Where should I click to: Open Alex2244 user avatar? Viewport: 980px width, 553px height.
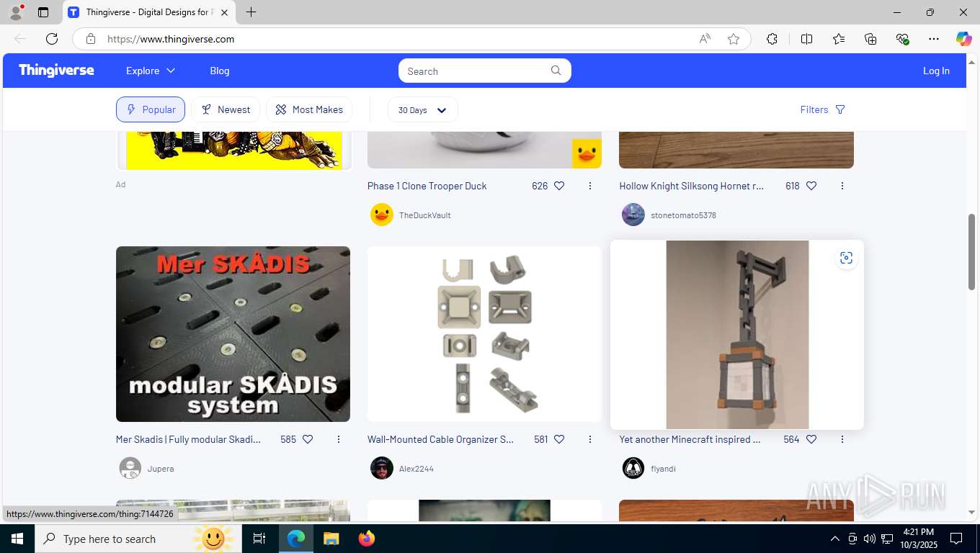(382, 468)
